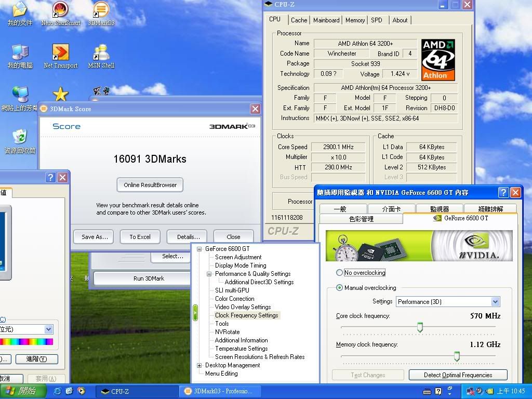Click the Start (開始) button

[x=22, y=391]
